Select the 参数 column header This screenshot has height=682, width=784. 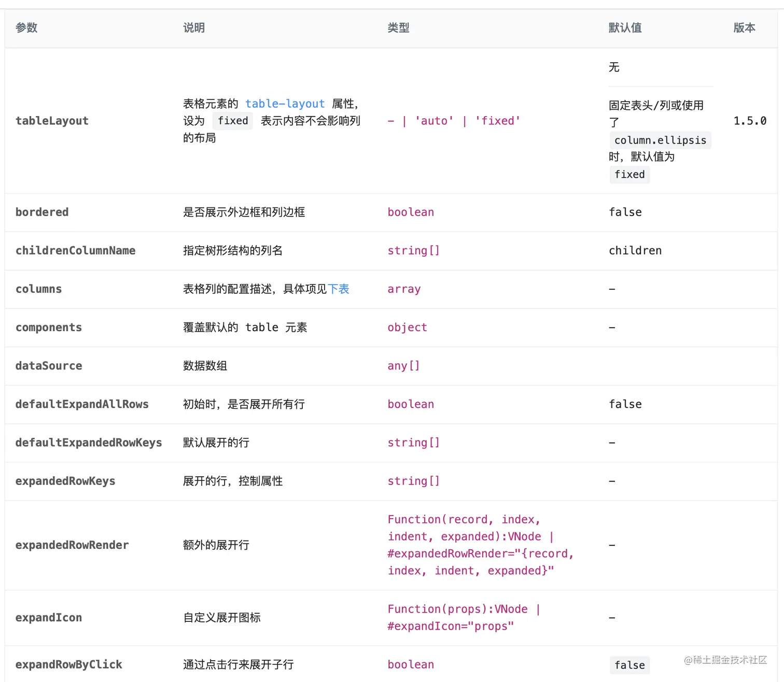pyautogui.click(x=26, y=28)
